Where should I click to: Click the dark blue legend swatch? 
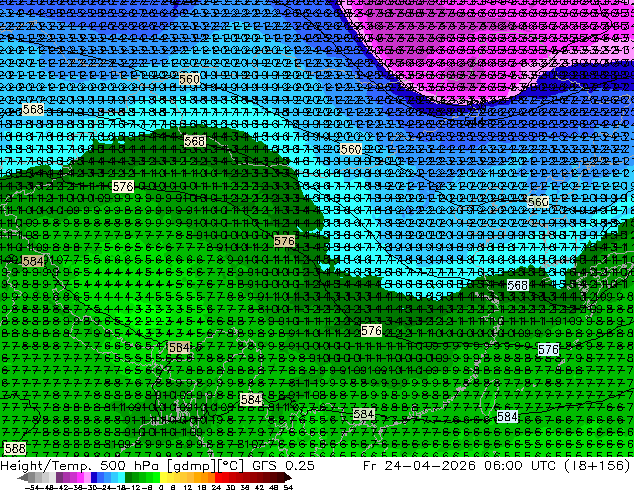click(94, 477)
